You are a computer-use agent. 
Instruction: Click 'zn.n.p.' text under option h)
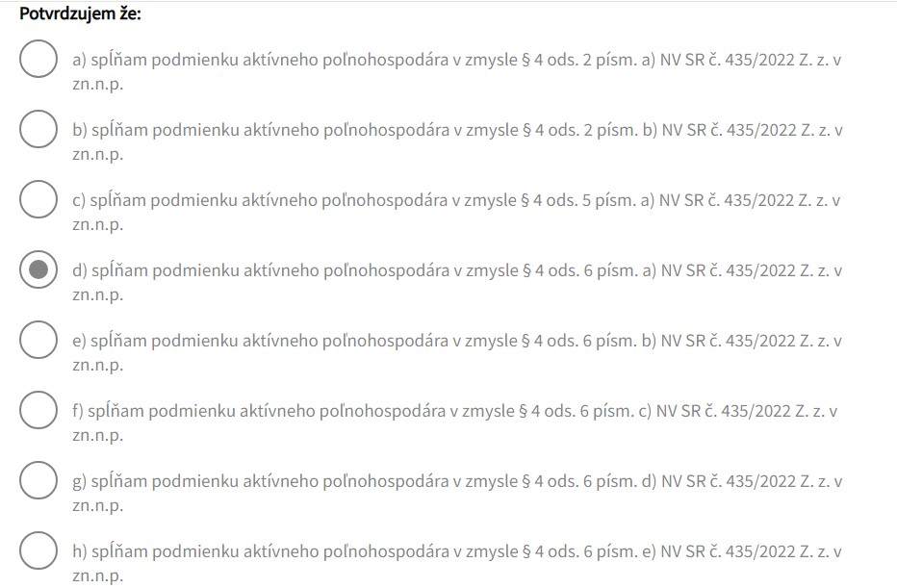(98, 576)
